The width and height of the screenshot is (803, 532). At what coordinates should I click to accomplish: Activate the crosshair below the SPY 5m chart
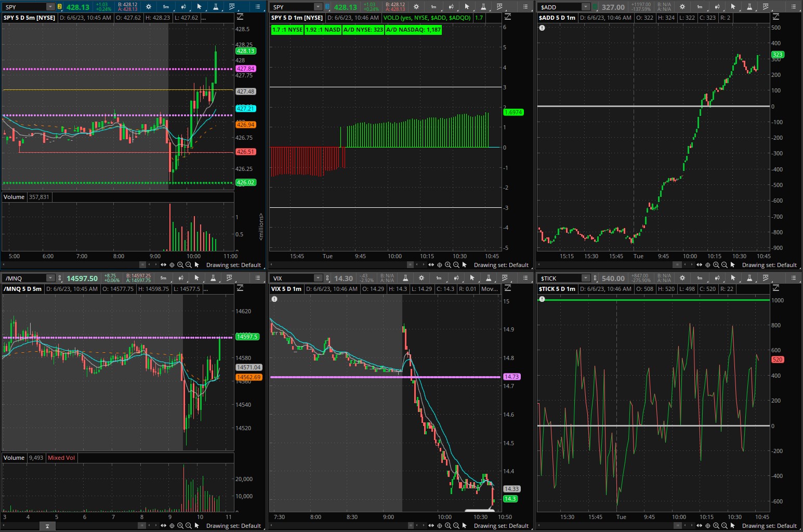point(172,265)
